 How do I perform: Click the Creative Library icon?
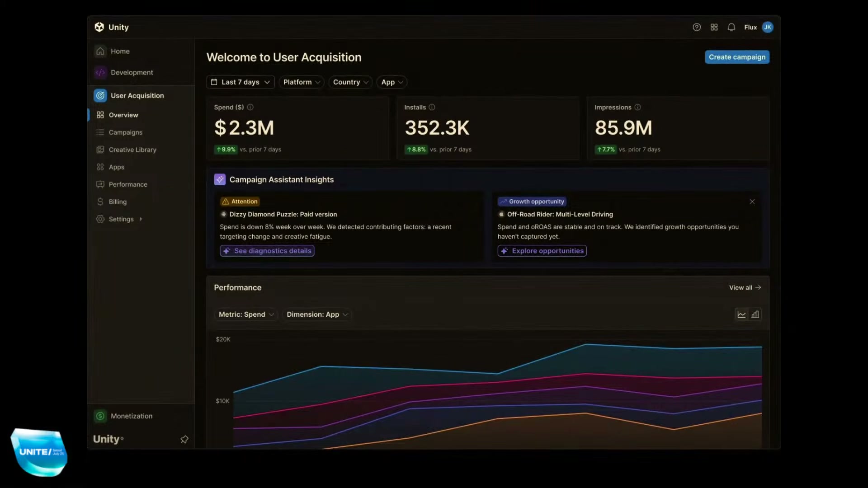(x=100, y=150)
